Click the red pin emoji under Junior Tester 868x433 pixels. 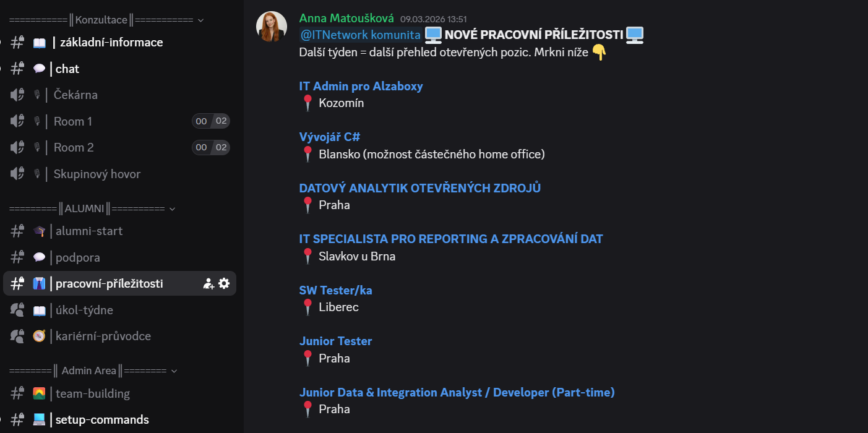307,358
